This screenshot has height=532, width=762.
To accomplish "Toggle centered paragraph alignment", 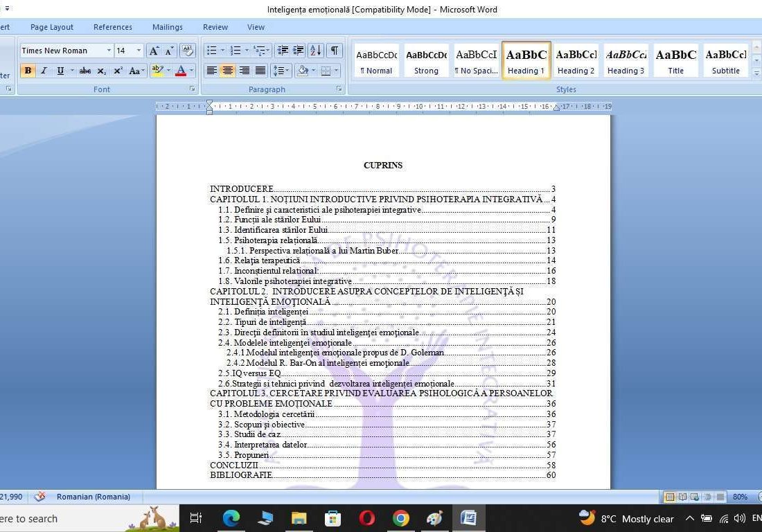I will (x=228, y=70).
